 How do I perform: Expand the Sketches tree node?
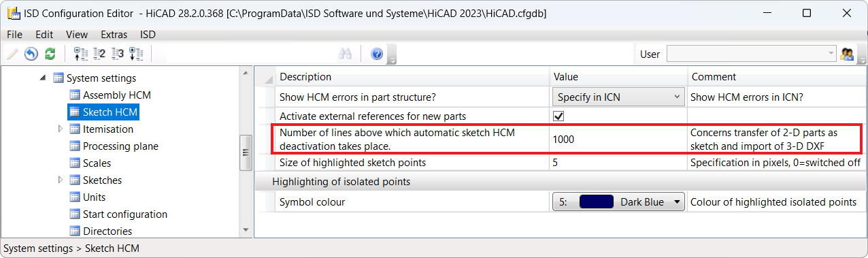60,180
